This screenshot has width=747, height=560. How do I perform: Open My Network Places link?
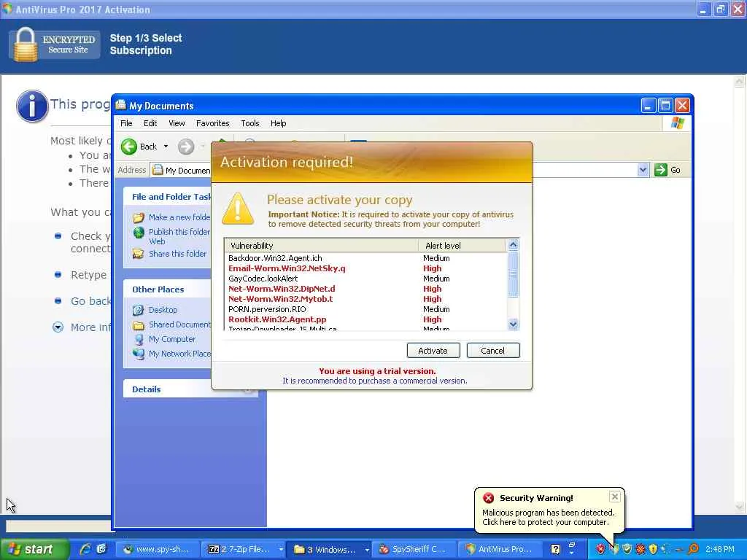[x=179, y=354]
